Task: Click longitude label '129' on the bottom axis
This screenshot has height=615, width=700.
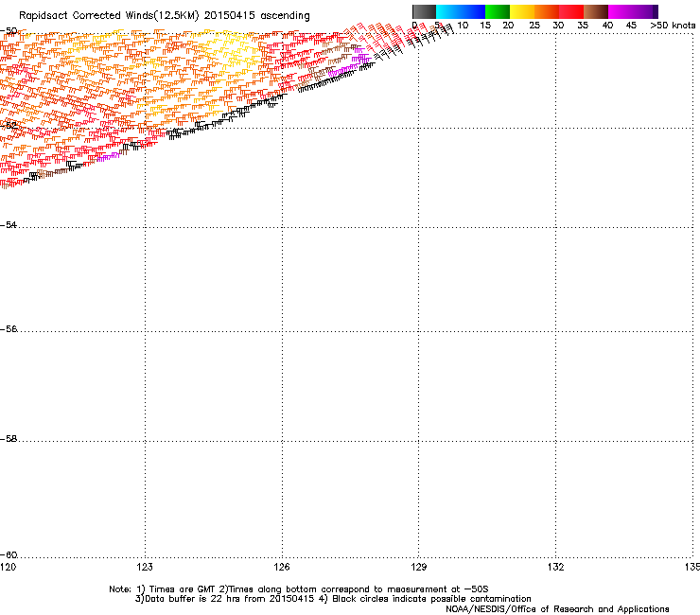Action: pyautogui.click(x=418, y=567)
